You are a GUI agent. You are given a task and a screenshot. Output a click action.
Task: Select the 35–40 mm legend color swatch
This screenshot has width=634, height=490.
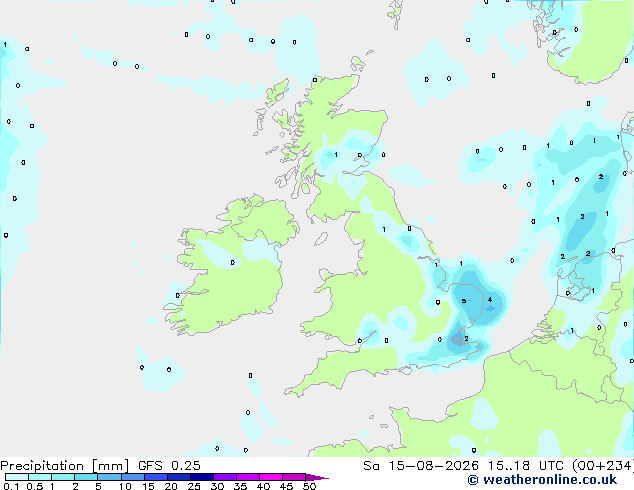coord(248,477)
